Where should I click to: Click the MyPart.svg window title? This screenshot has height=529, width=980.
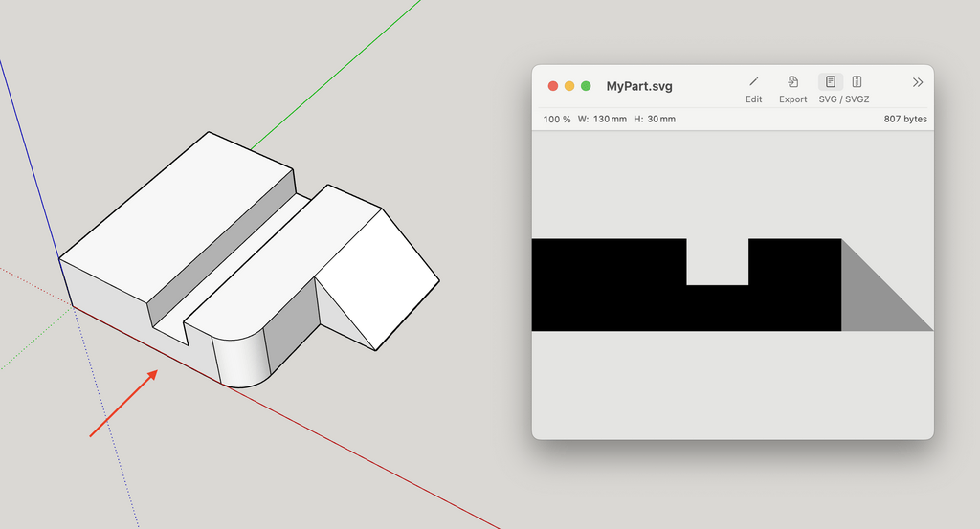pyautogui.click(x=639, y=86)
